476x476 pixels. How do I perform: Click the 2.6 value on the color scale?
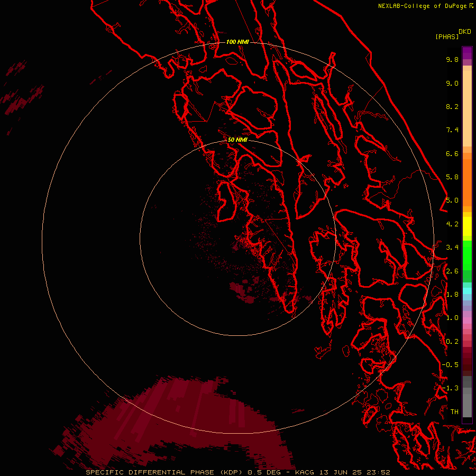452,271
